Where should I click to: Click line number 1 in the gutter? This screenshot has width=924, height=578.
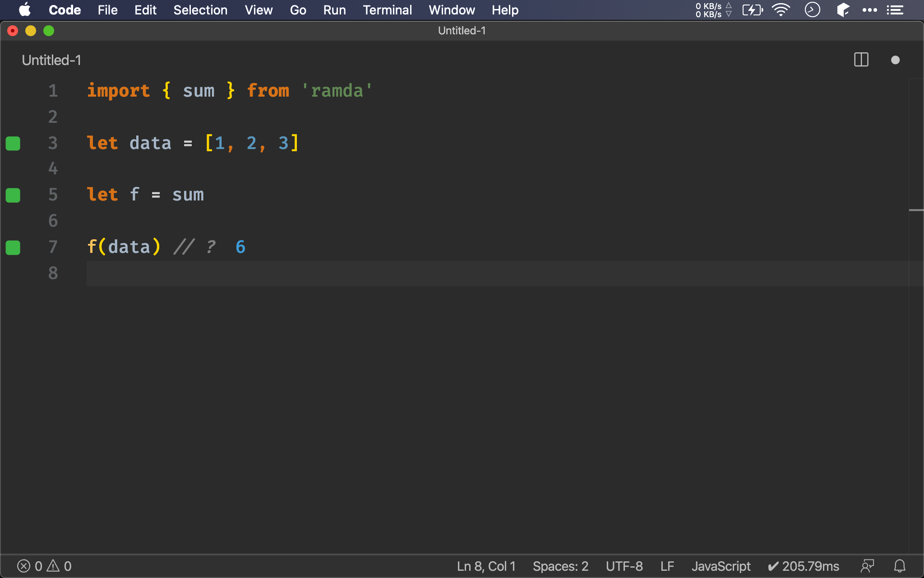tap(53, 91)
